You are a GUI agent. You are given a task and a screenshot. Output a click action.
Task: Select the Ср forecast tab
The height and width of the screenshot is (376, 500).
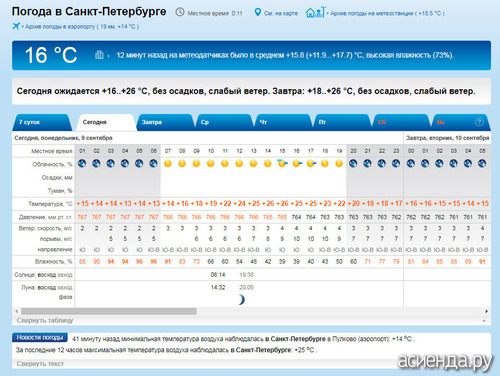(223, 122)
